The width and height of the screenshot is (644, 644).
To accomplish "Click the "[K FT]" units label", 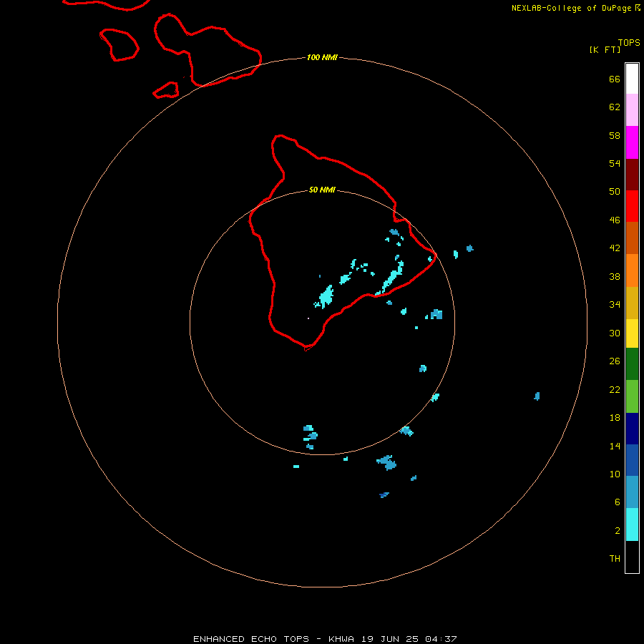I will tap(605, 49).
